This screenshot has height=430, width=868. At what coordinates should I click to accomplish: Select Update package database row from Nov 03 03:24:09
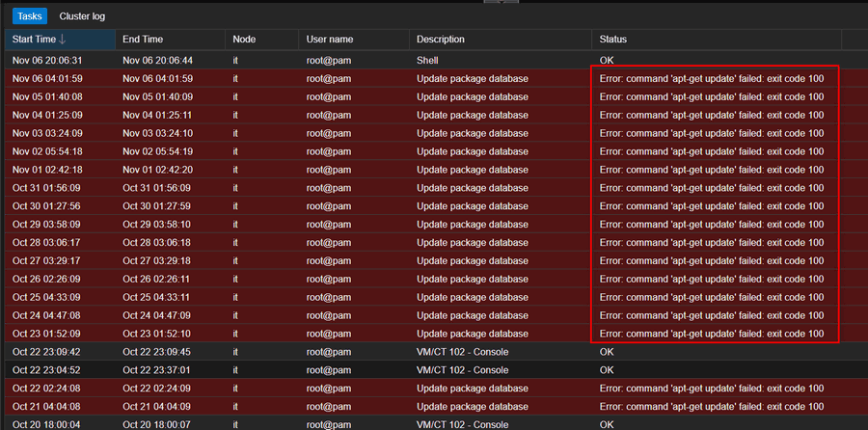click(x=472, y=133)
